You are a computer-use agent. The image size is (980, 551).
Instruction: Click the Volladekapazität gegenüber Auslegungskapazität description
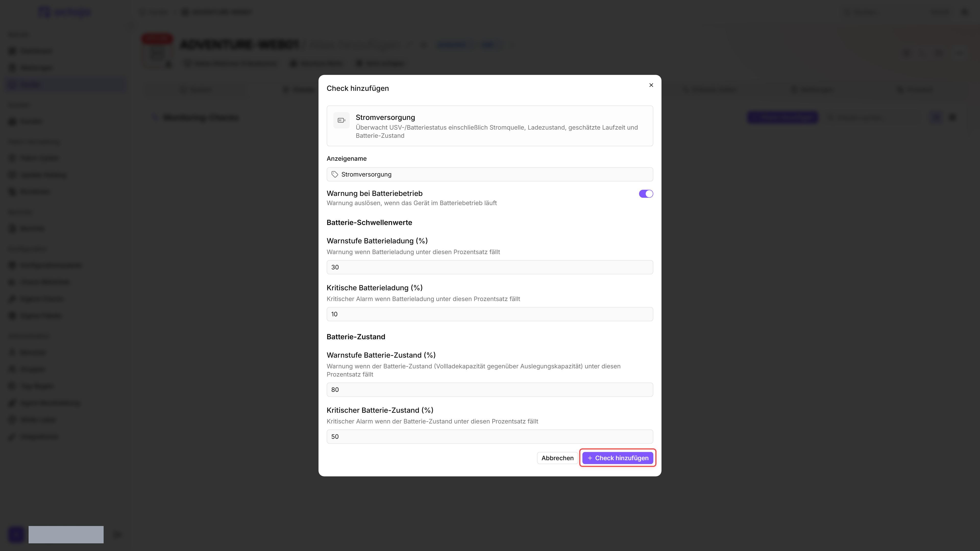473,370
